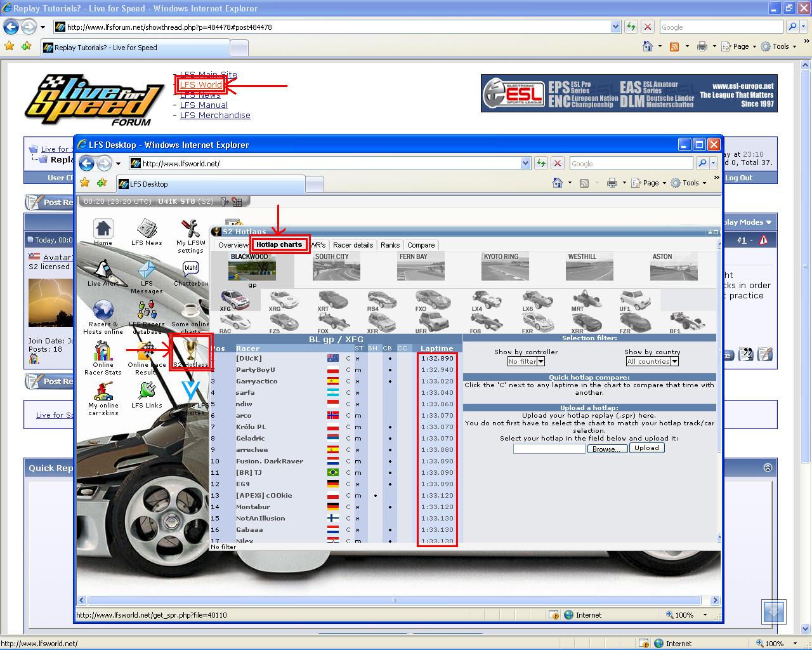Open Racers & Hosts online icon

(x=103, y=317)
